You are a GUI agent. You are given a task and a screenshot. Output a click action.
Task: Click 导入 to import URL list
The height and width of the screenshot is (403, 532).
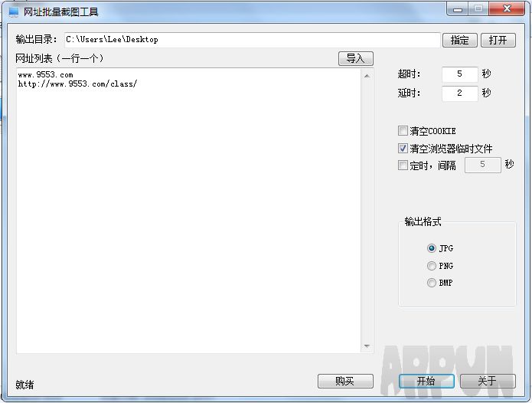coord(356,58)
